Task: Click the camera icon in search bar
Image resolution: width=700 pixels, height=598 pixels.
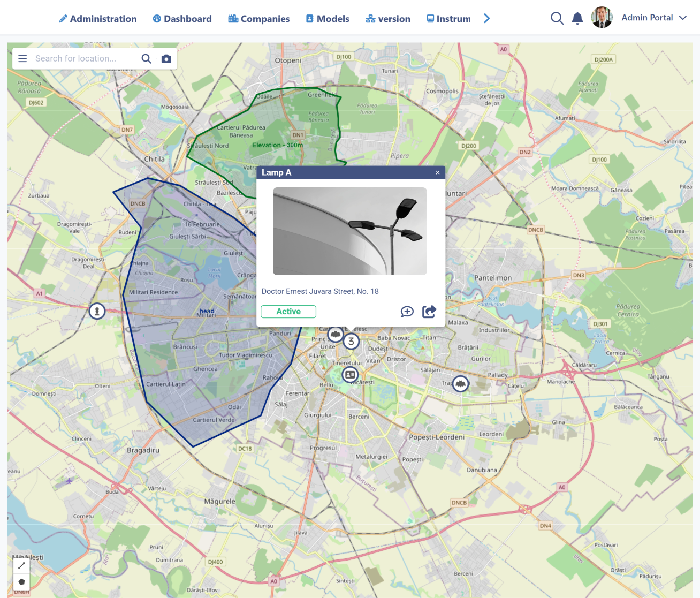Action: pos(166,59)
